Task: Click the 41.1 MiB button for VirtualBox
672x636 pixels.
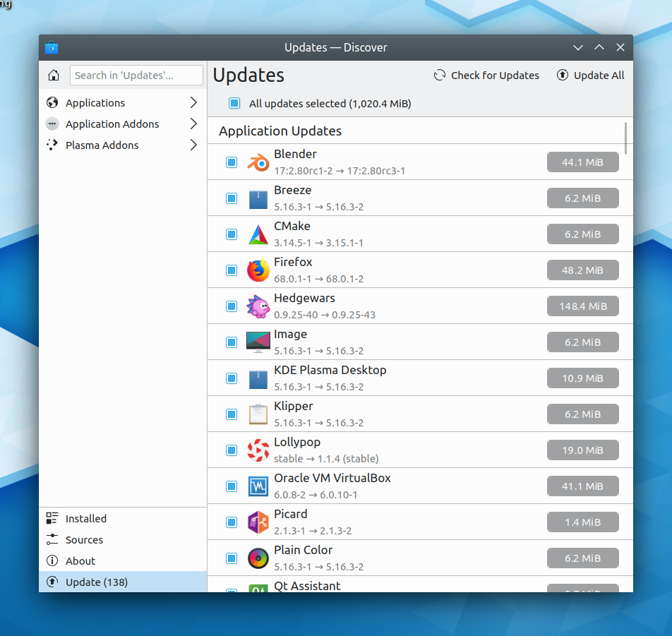Action: [582, 486]
